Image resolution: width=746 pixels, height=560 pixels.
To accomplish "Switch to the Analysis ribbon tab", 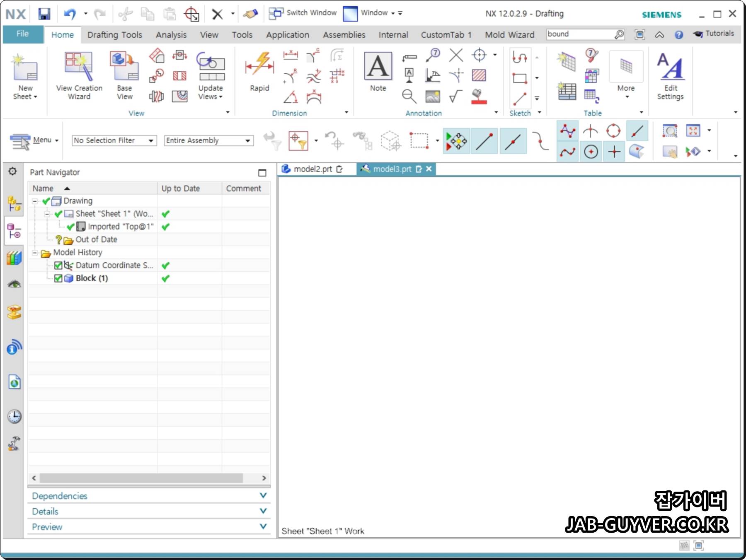I will tap(171, 35).
